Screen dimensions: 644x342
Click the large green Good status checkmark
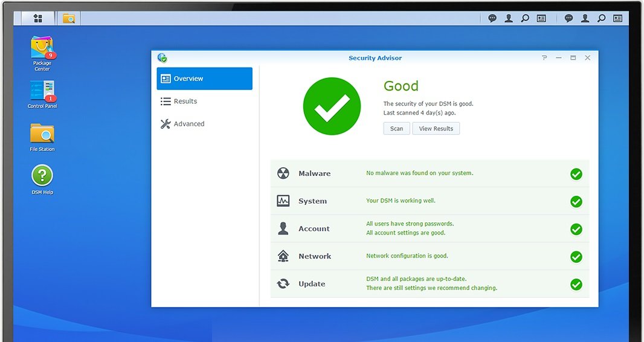click(x=332, y=106)
